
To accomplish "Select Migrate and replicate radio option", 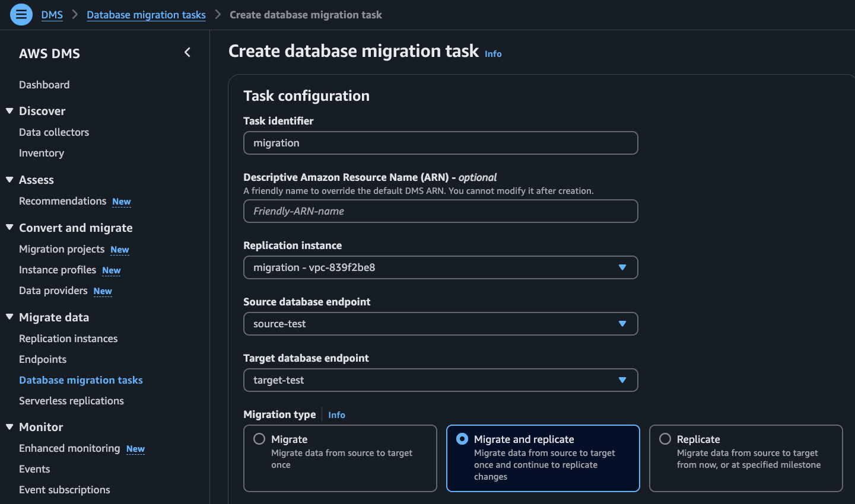I will pyautogui.click(x=462, y=439).
